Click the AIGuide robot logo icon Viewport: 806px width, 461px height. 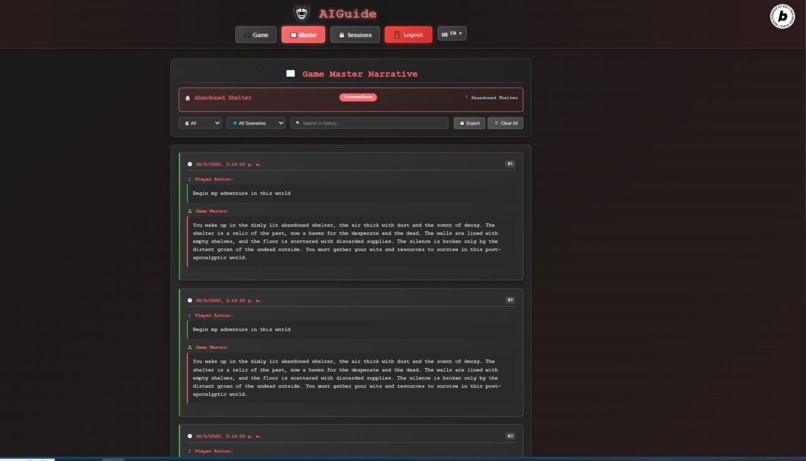coord(302,13)
